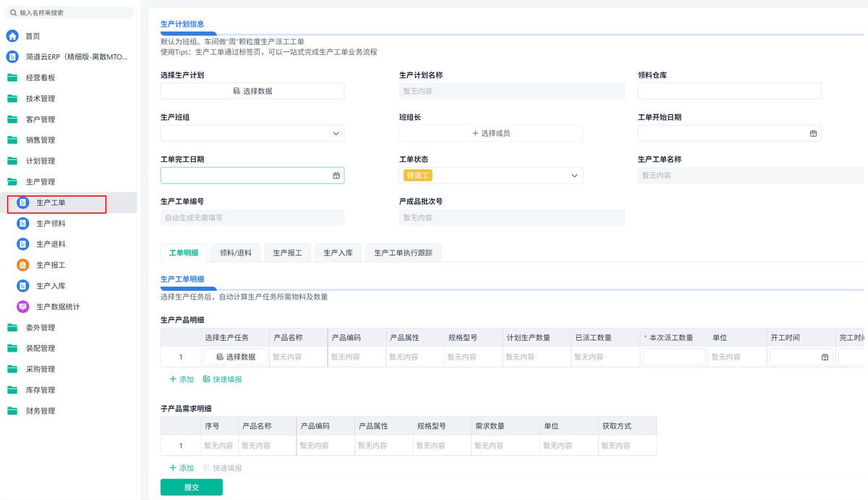
Task: Click 快速填报 under 生产产品明细
Action: coord(223,379)
